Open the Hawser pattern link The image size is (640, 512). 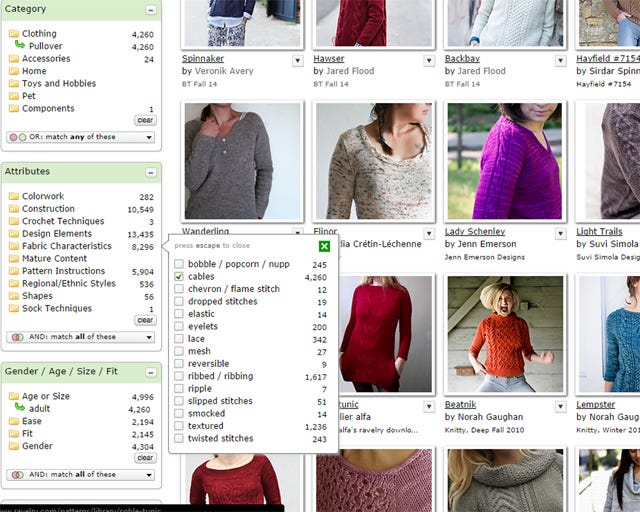click(329, 58)
